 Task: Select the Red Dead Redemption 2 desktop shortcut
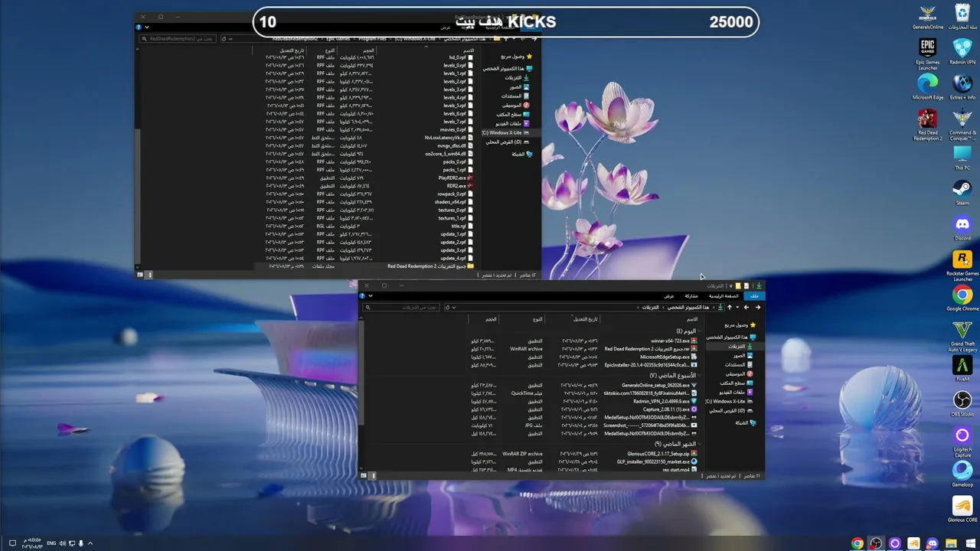pos(927,125)
